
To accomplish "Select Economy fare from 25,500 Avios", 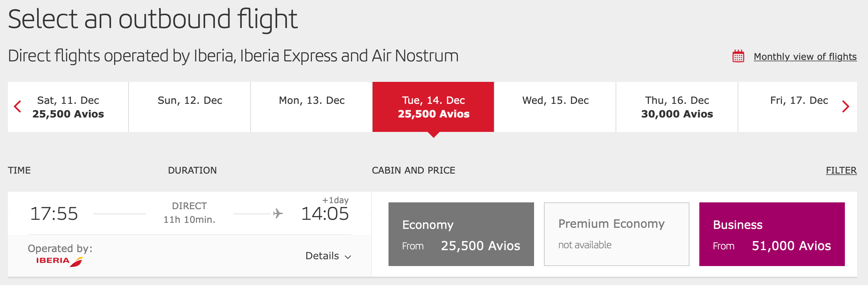I will pos(461,234).
